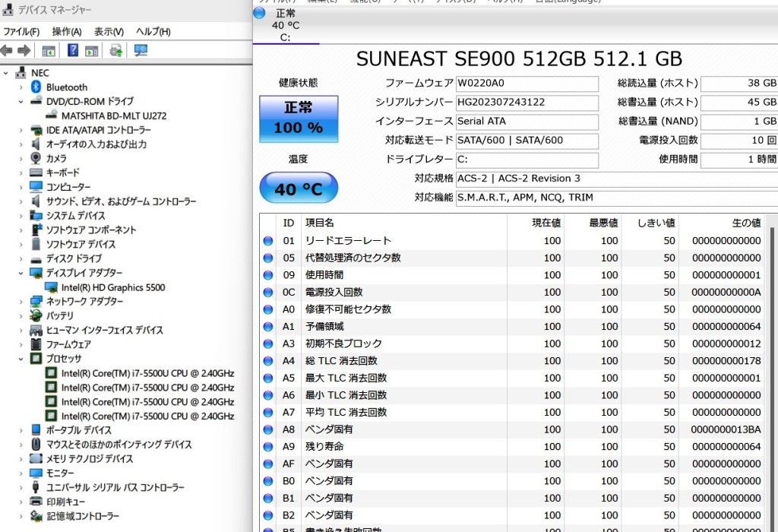Select the C: drive tab showing 40 °C
The width and height of the screenshot is (778, 532).
(286, 25)
